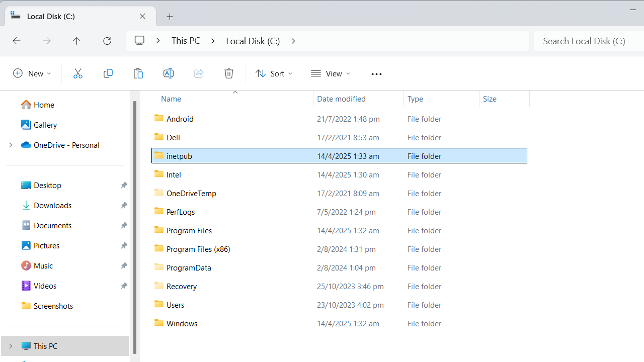644x362 pixels.
Task: Unpin Pictures from the sidebar
Action: [x=124, y=245]
